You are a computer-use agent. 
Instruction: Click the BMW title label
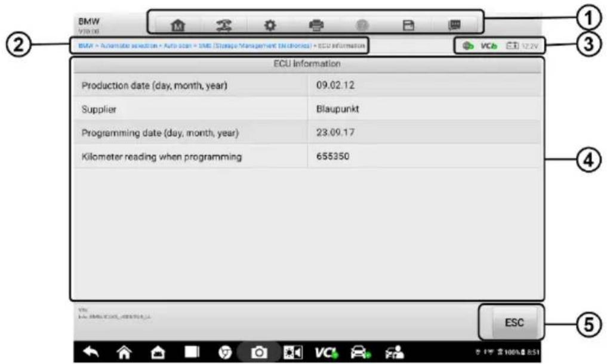click(x=89, y=21)
